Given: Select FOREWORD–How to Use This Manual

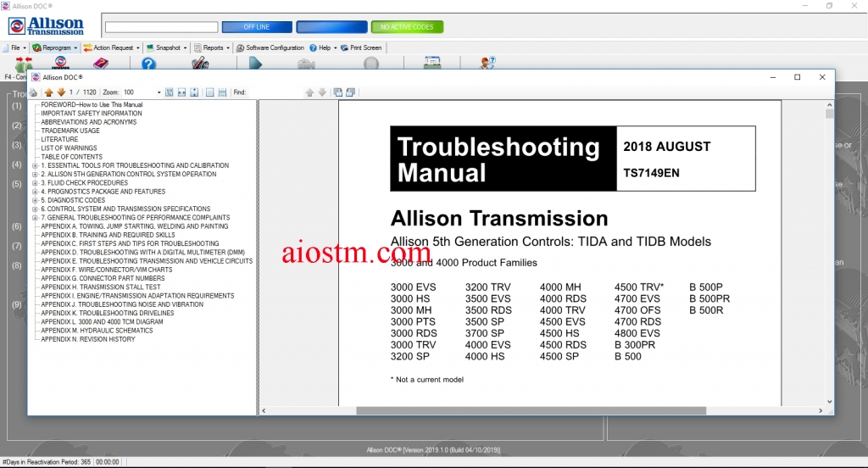Looking at the screenshot, I should pyautogui.click(x=92, y=104).
